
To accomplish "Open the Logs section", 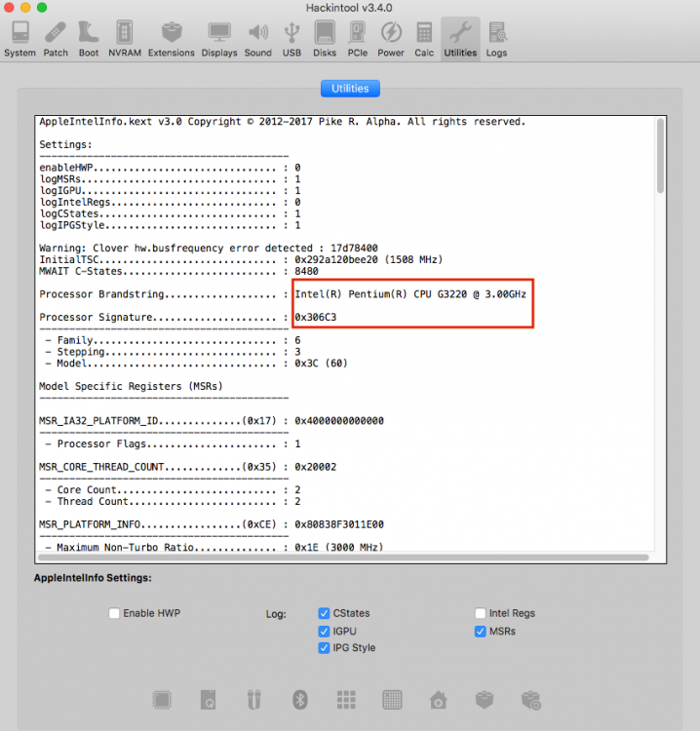I will click(x=496, y=39).
